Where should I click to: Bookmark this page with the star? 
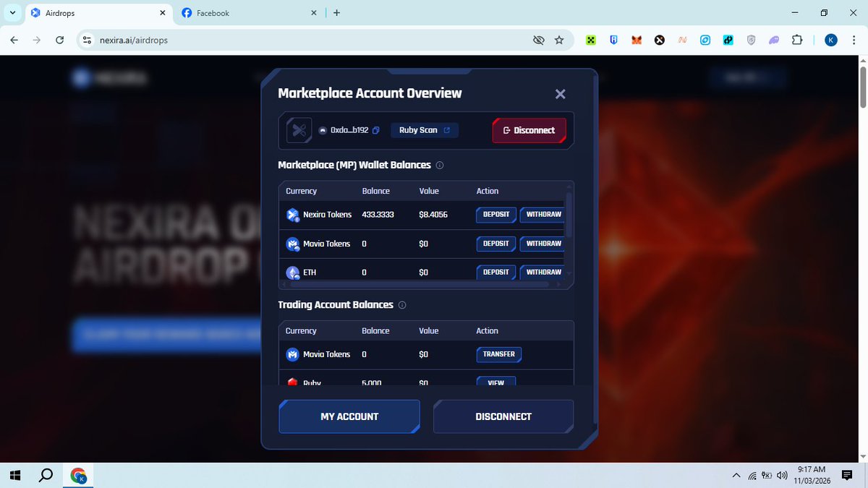559,40
